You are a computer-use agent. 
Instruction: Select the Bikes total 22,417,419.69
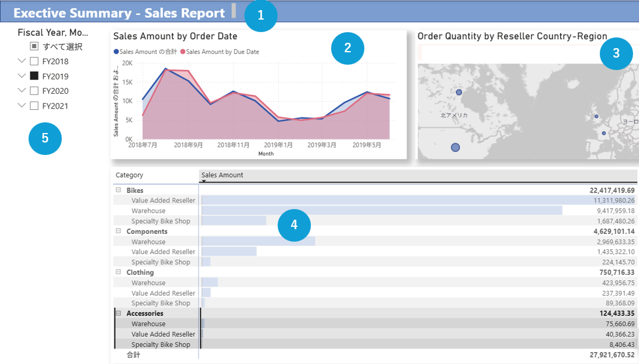tap(612, 190)
